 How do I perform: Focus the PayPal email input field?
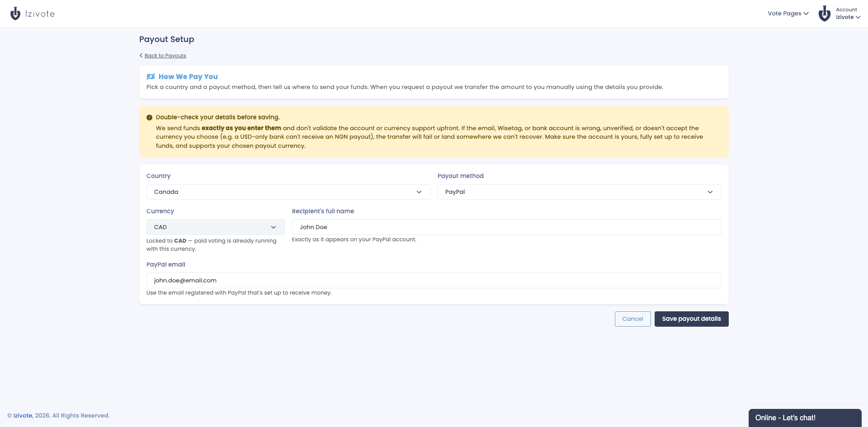pyautogui.click(x=434, y=281)
